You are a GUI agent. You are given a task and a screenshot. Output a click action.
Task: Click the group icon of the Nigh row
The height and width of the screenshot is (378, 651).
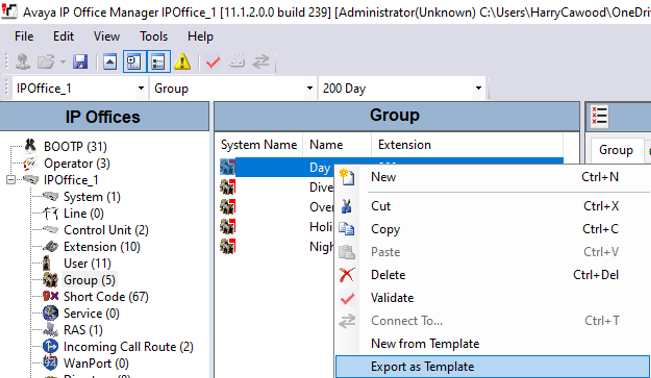pos(228,247)
